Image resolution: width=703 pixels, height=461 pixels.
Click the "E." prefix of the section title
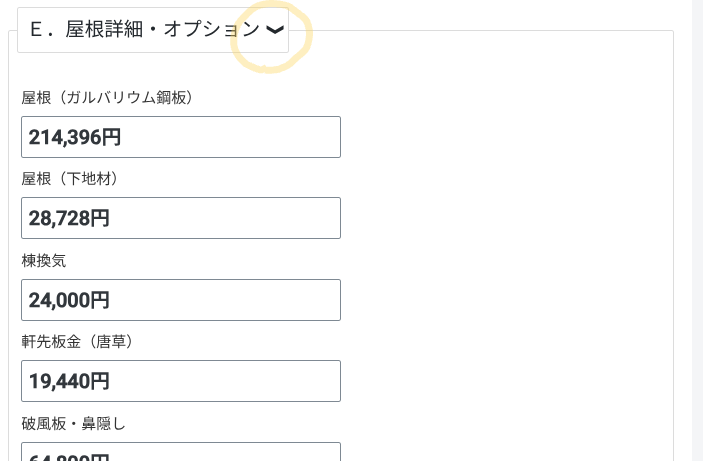pyautogui.click(x=41, y=30)
